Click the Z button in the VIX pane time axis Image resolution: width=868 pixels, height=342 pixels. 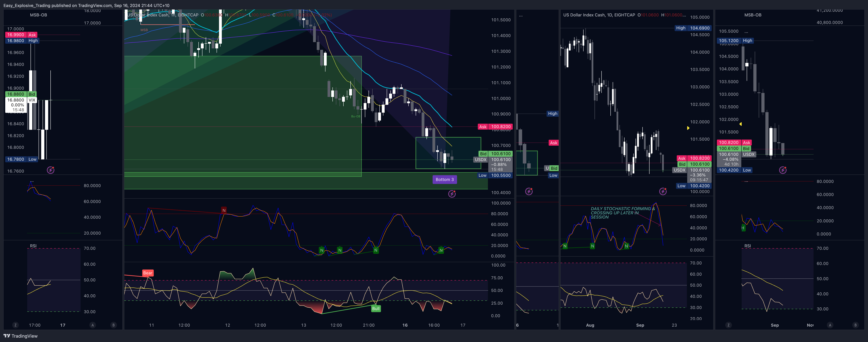point(15,325)
